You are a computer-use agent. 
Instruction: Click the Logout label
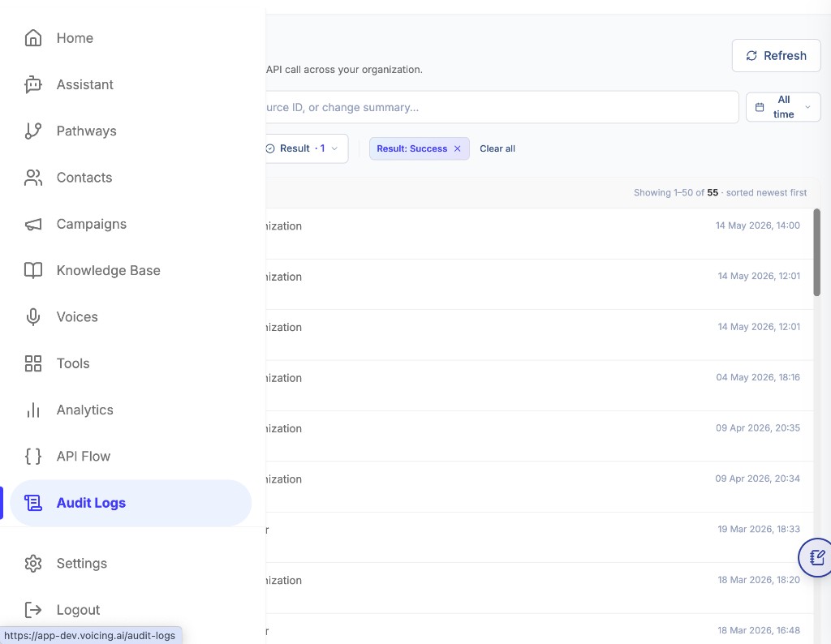(79, 610)
